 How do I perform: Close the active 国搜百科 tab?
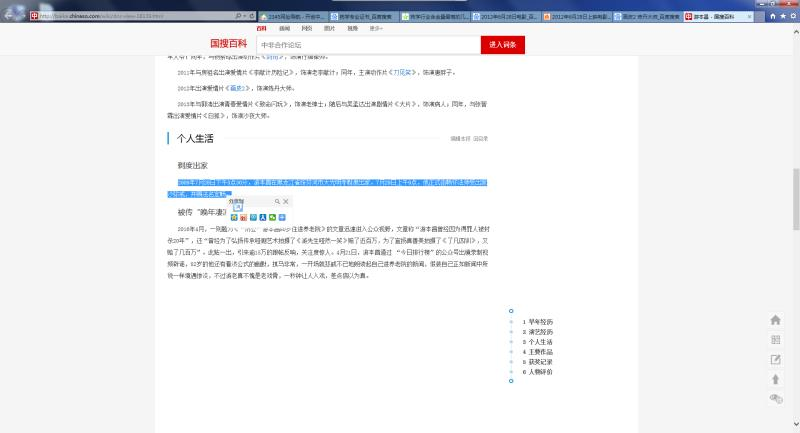coord(749,17)
